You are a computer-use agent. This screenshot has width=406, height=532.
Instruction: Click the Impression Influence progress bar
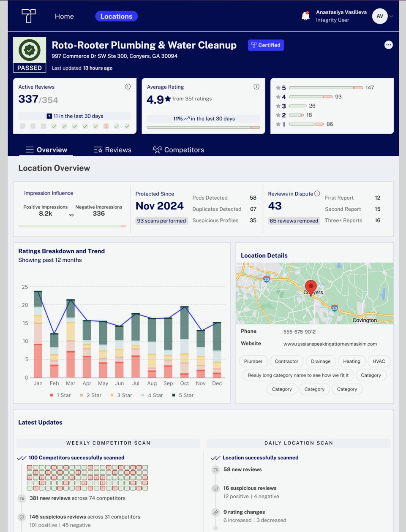coord(72,226)
